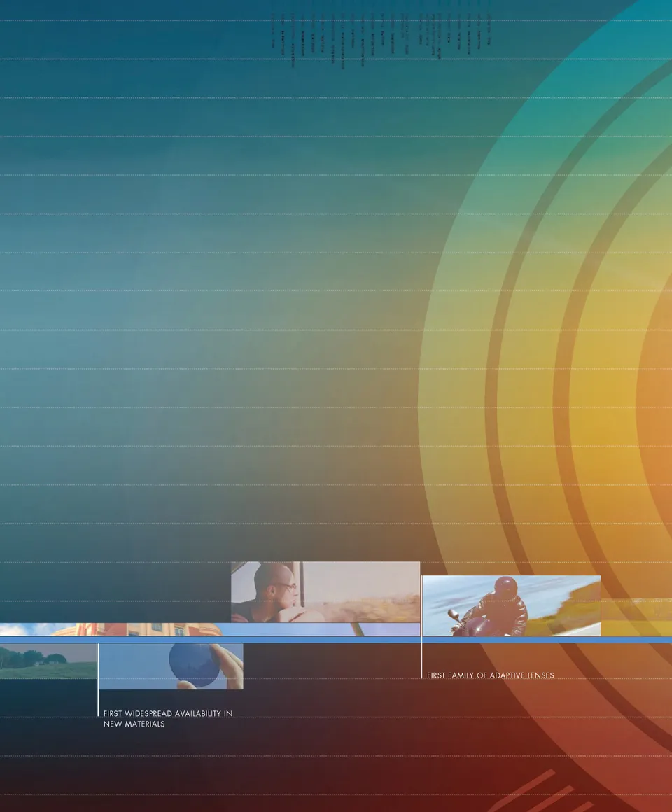672x812 pixels.
Task: Click "First Widespread Availability in New Materials" label
Action: click(x=168, y=719)
